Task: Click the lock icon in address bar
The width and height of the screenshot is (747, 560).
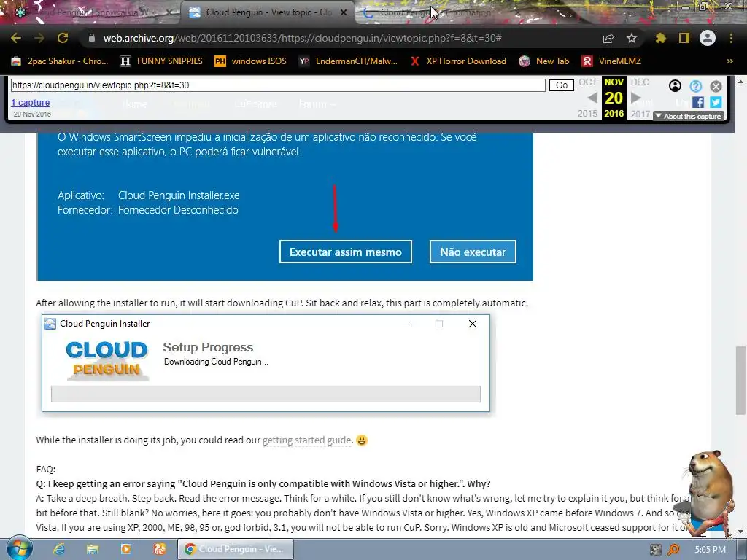Action: pos(92,38)
